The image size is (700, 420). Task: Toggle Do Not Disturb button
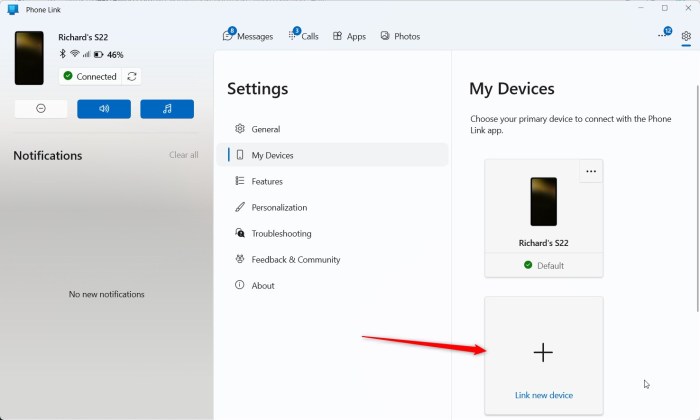pyautogui.click(x=41, y=108)
